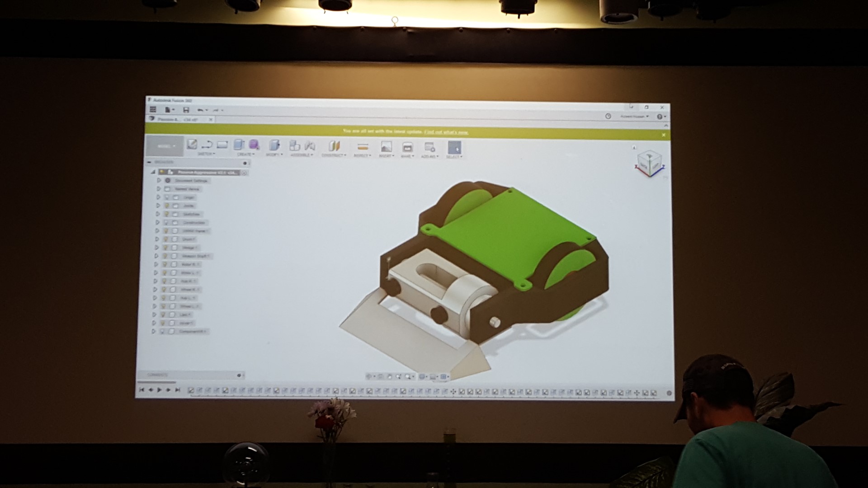Click the Create Sketch tool icon
This screenshot has width=868, height=488.
pos(192,144)
